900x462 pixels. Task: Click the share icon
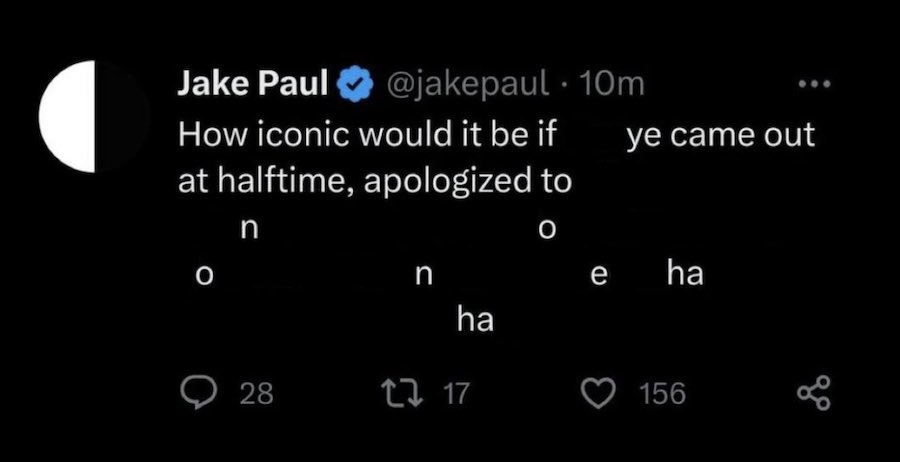click(x=814, y=393)
